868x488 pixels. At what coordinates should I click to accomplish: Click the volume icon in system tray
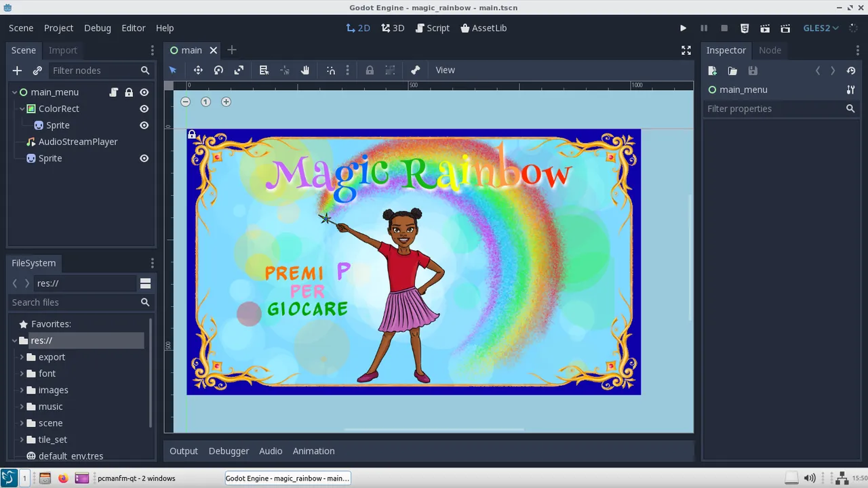click(x=810, y=478)
